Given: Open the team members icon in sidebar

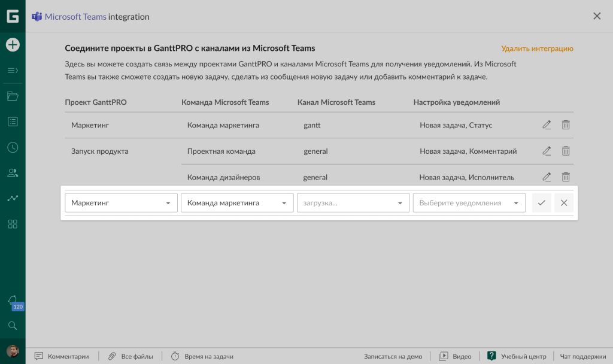Looking at the screenshot, I should [x=12, y=173].
